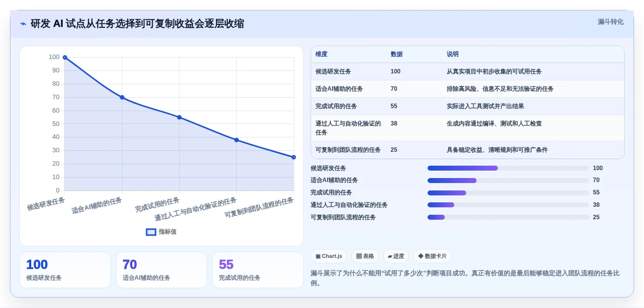Select the Chart.js tag
The height and width of the screenshot is (308, 644).
(x=329, y=256)
